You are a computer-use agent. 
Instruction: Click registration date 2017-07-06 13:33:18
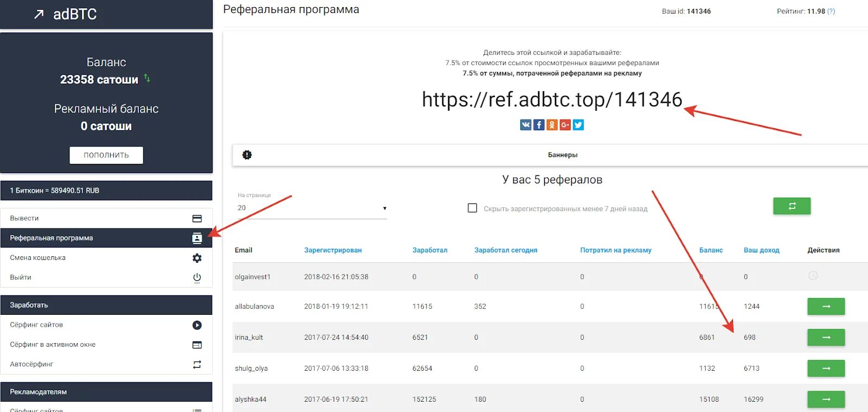[336, 369]
